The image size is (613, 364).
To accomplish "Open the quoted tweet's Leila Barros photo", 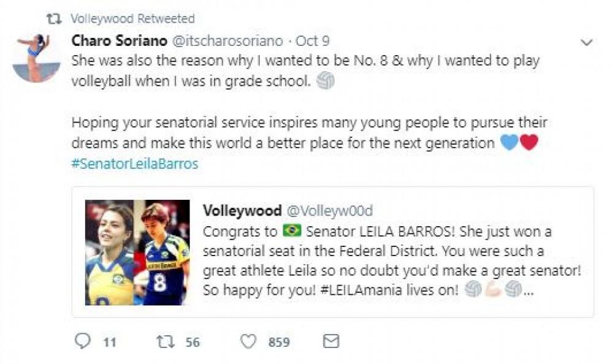I will click(137, 252).
